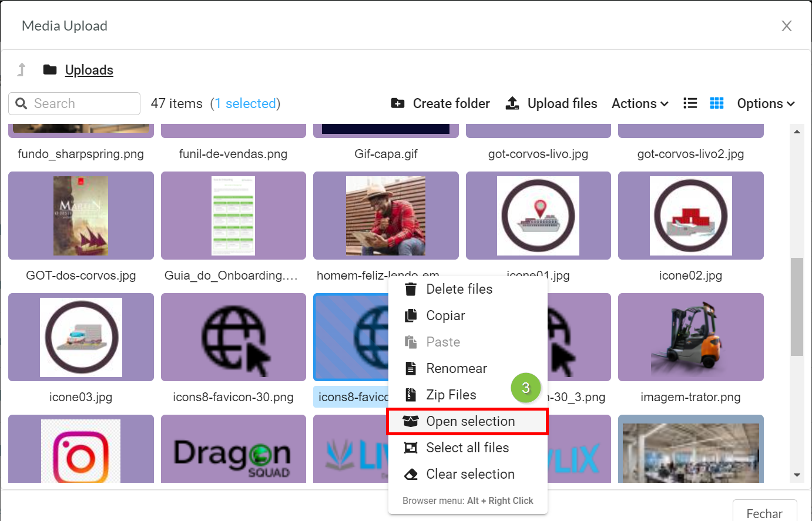Click the Create folder icon

(x=398, y=103)
